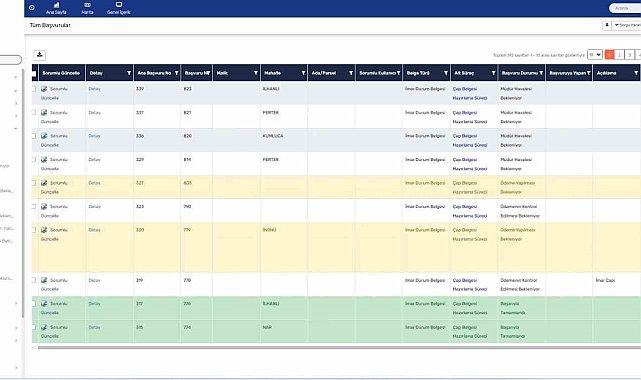The image size is (641, 380).
Task: Click the user profile icon at top right
Action: (x=607, y=25)
